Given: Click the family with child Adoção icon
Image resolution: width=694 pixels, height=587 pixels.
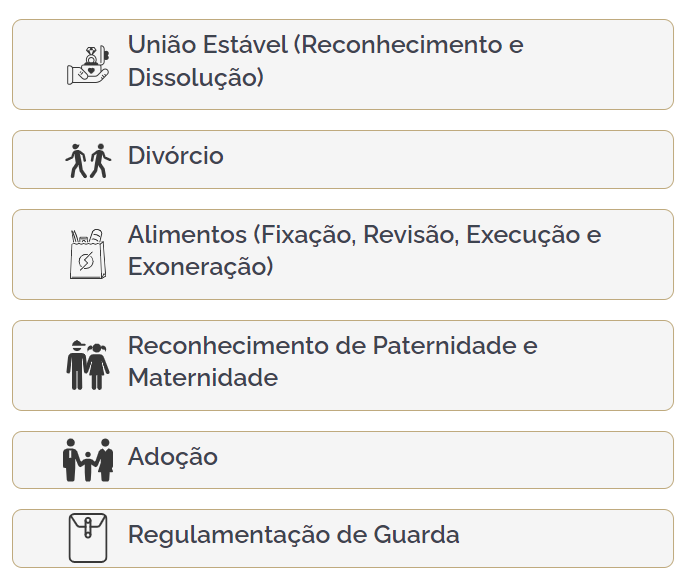Looking at the screenshot, I should point(88,460).
